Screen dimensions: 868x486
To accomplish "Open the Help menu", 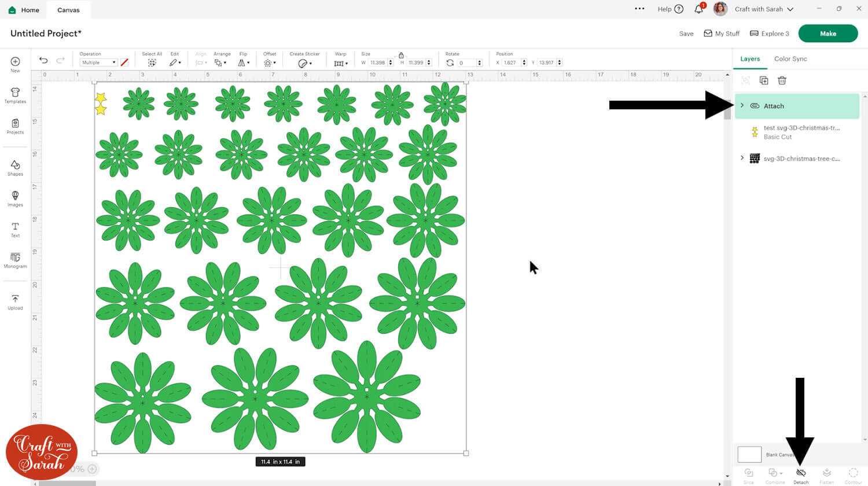I will [x=670, y=9].
